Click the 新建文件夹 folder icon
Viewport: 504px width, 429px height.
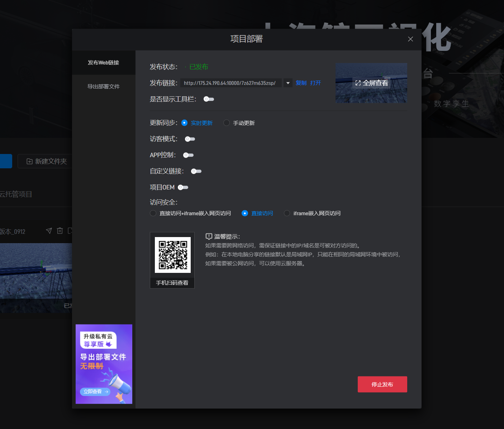coord(30,162)
